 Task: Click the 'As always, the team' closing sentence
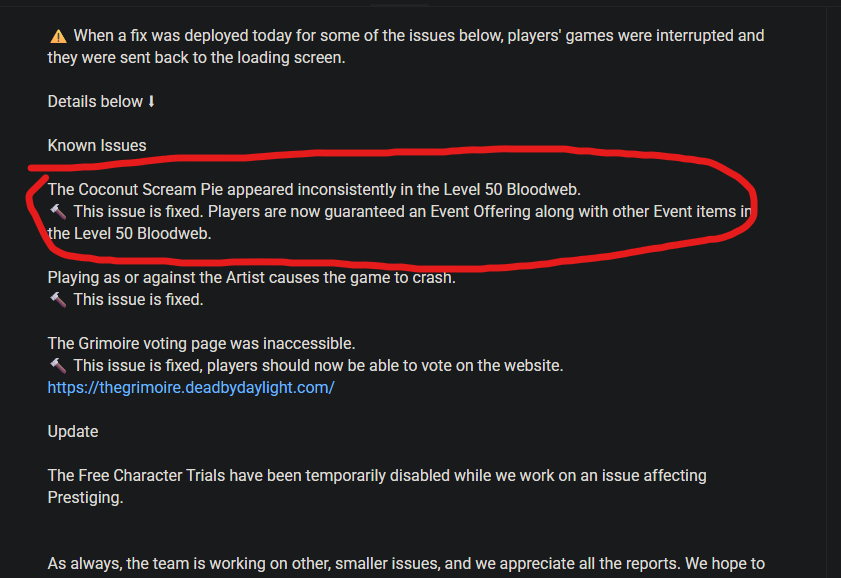406,564
